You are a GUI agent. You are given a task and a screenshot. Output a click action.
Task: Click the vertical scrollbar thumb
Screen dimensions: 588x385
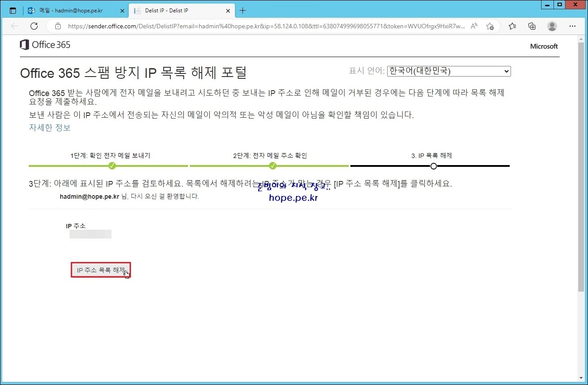[581, 167]
